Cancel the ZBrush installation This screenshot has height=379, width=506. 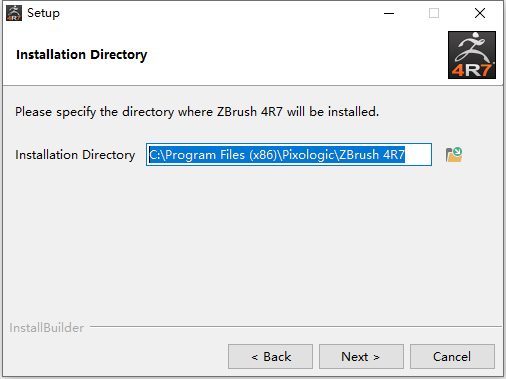452,357
